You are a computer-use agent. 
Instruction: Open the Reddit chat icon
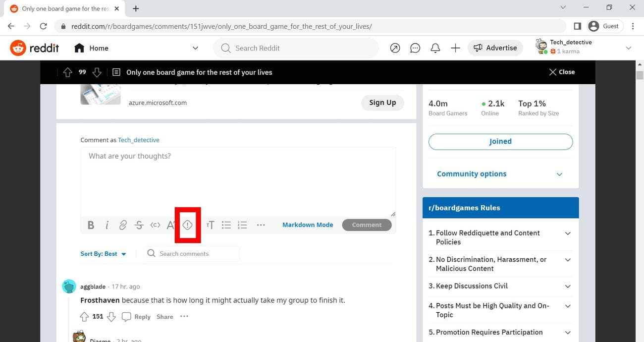coord(415,48)
